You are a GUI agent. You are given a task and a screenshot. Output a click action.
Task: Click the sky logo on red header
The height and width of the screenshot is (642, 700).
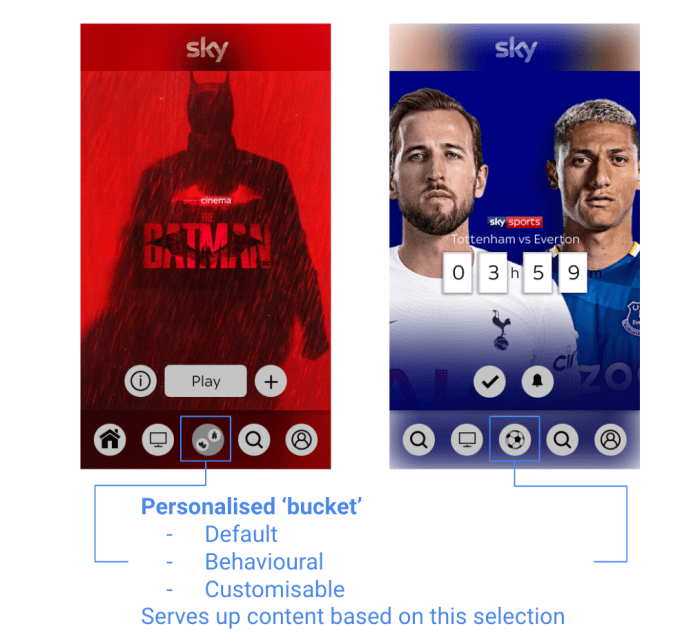[x=207, y=49]
